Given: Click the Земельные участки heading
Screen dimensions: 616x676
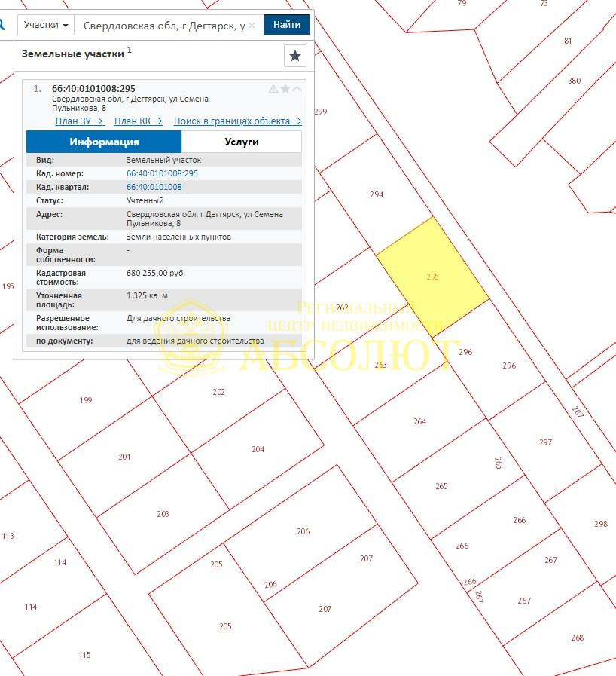Looking at the screenshot, I should [73, 54].
